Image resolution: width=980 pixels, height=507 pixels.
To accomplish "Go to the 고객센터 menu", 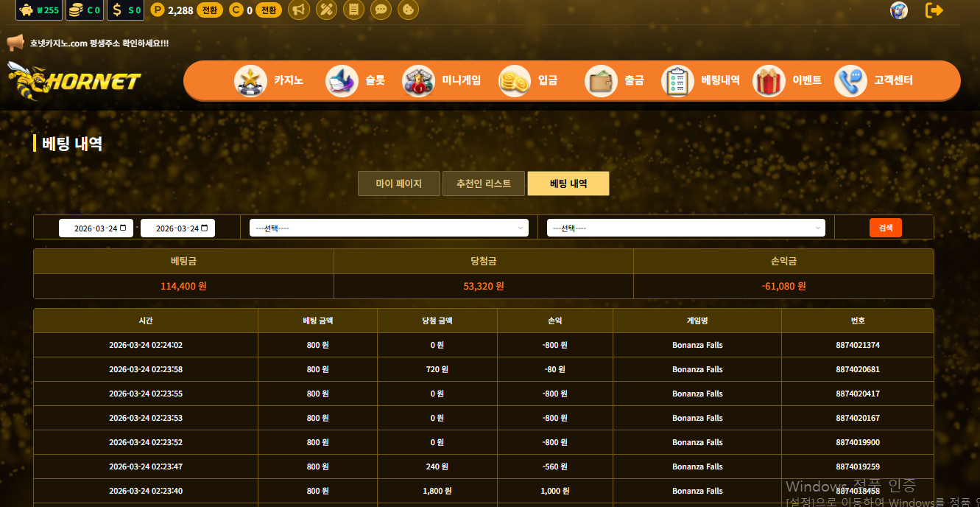I will tap(874, 80).
